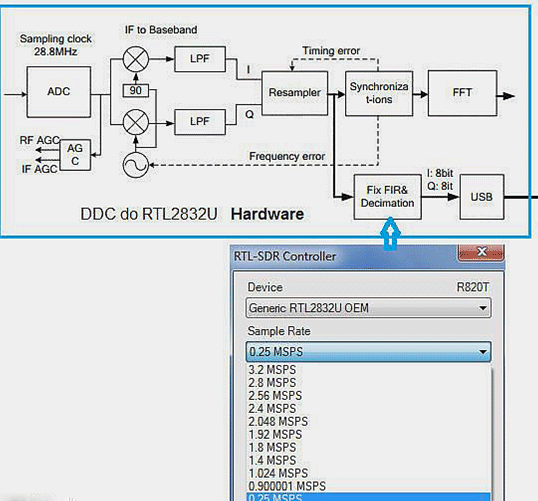This screenshot has width=538, height=501.
Task: Collapse the Sample Rate combo box 0.25 MSPS
Action: pos(369,352)
